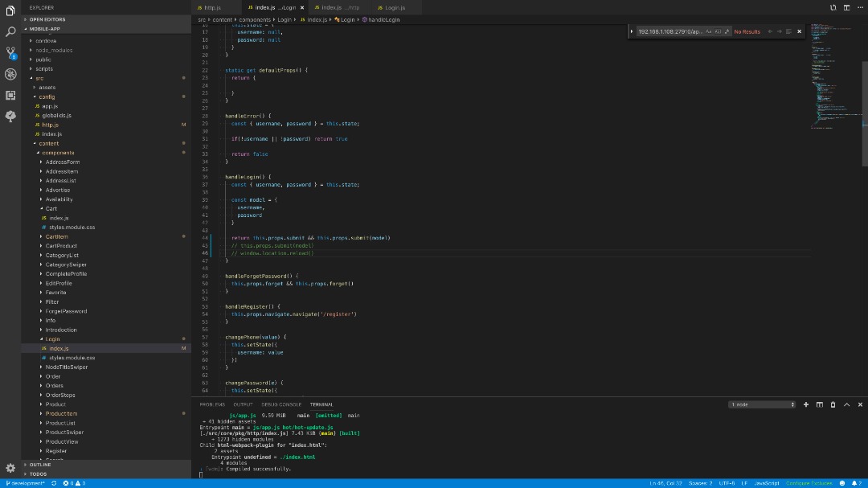Enable regex search in the find widget

[727, 32]
